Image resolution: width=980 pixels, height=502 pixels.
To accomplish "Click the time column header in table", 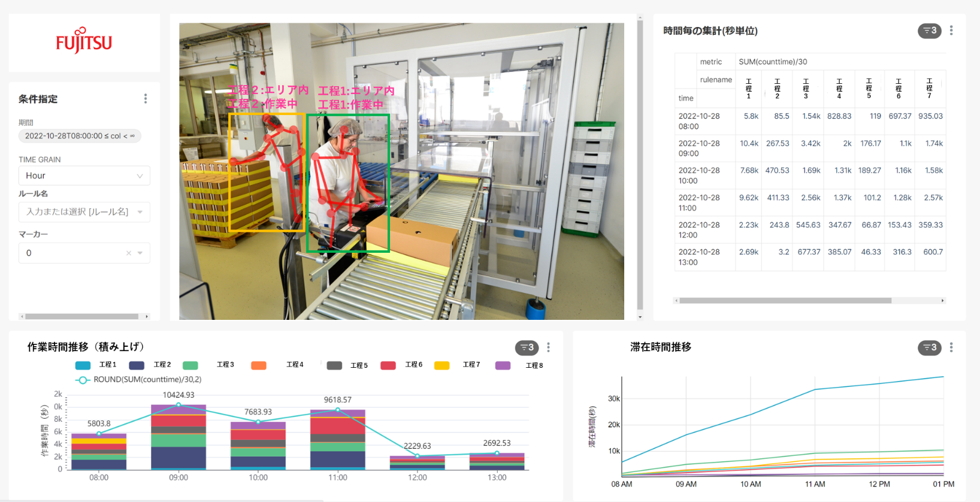I will (686, 98).
